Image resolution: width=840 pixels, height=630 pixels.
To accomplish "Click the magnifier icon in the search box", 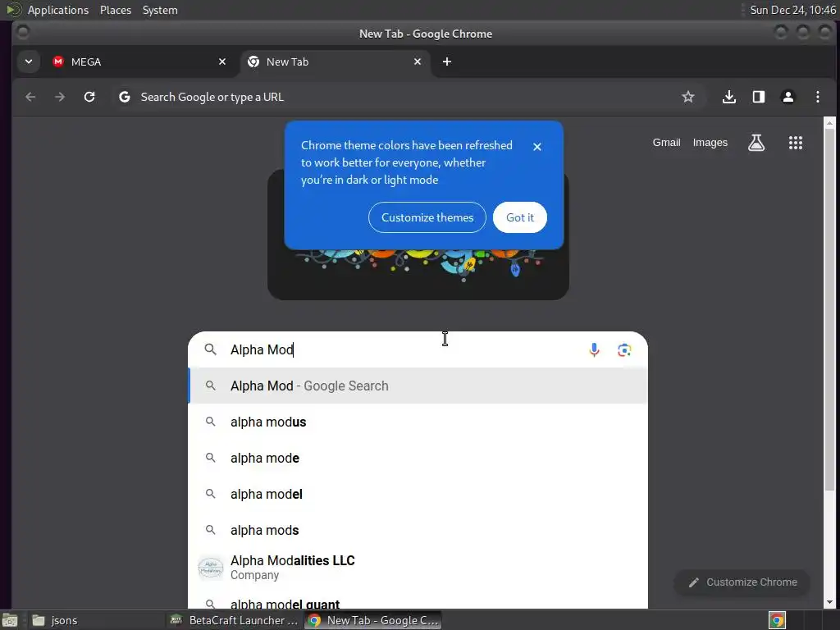I will pyautogui.click(x=211, y=349).
